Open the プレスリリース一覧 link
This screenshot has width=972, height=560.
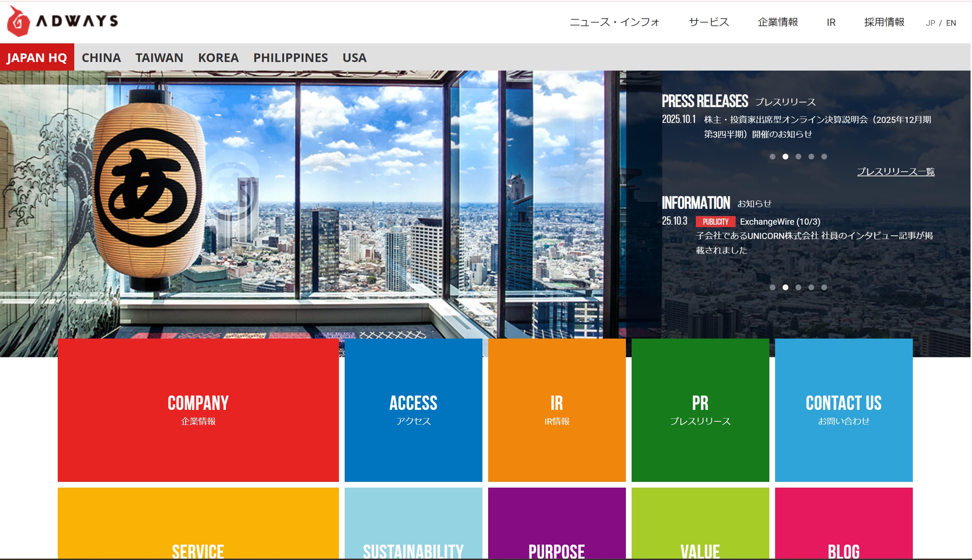[x=895, y=172]
